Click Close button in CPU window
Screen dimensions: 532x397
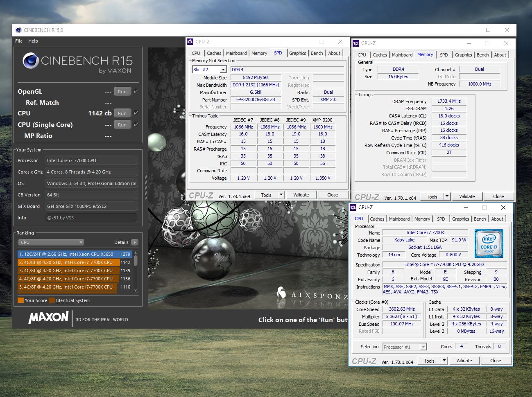496,361
